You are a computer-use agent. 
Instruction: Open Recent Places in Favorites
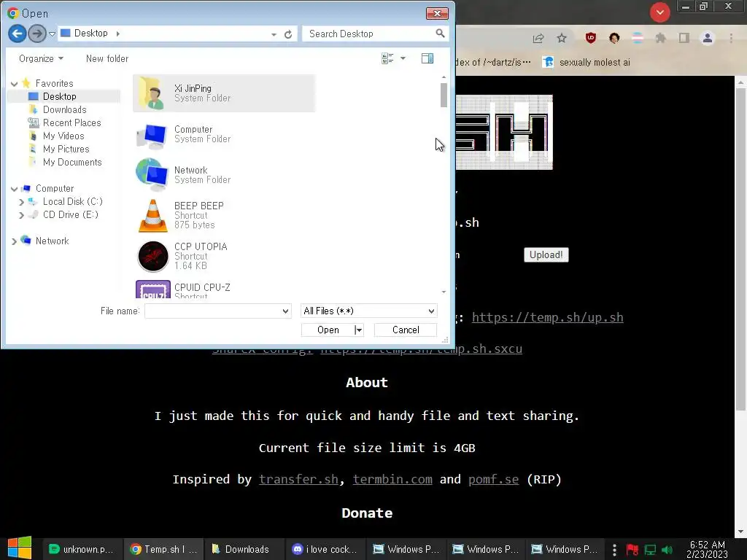coord(71,122)
